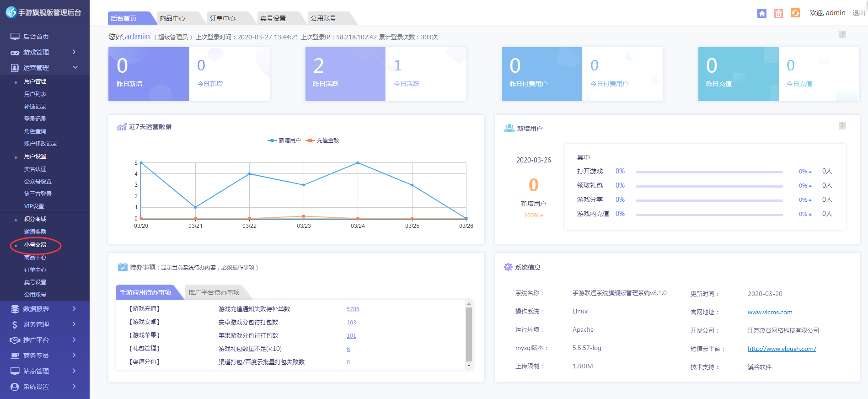This screenshot has height=399, width=868.
Task: Open 公众号设置 in sidebar
Action: point(38,182)
